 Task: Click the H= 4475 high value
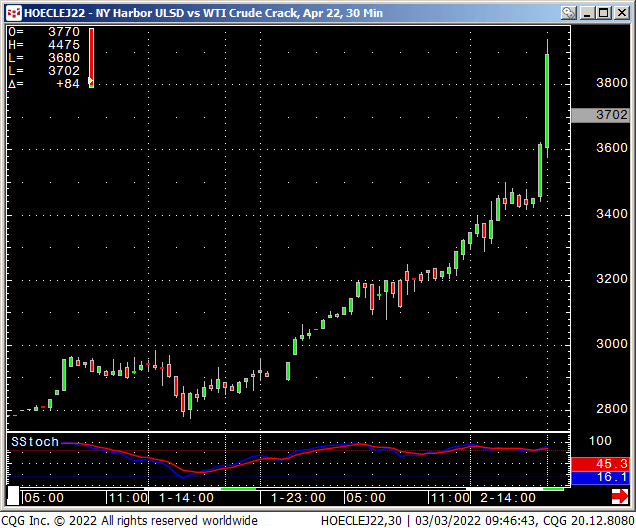pos(44,45)
